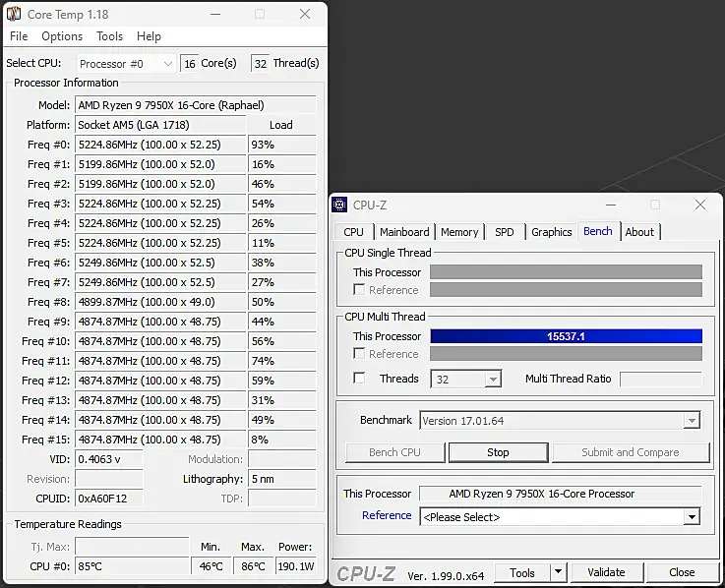Open the File menu in Core Temp
Image resolution: width=725 pixels, height=588 pixels.
coord(19,36)
